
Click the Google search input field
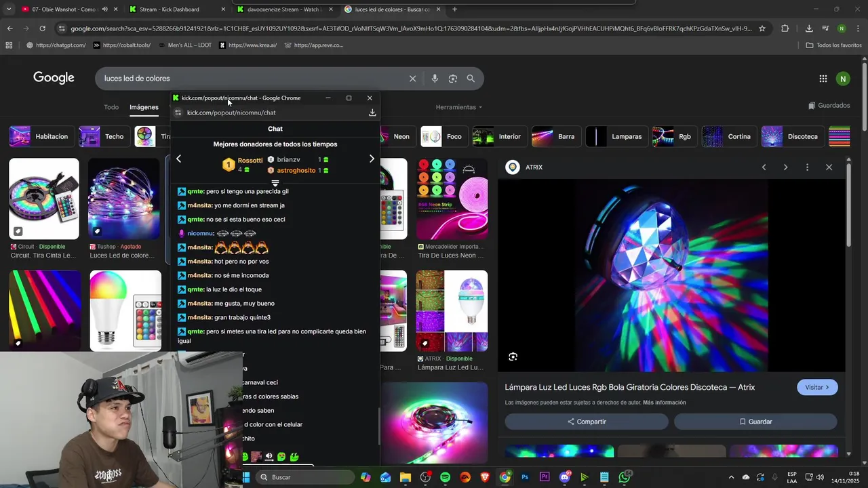click(251, 79)
